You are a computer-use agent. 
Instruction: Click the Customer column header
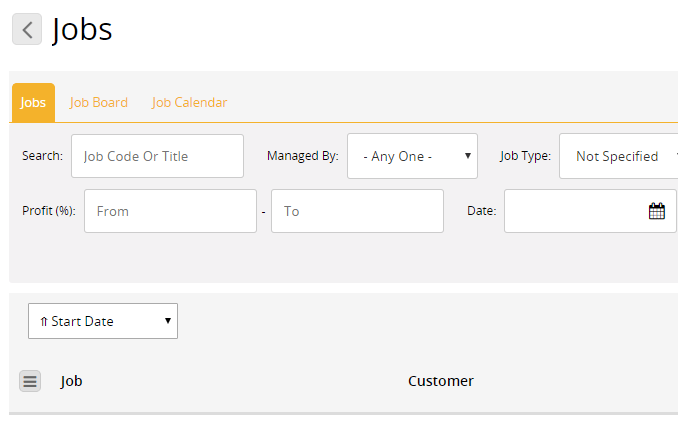tap(441, 381)
